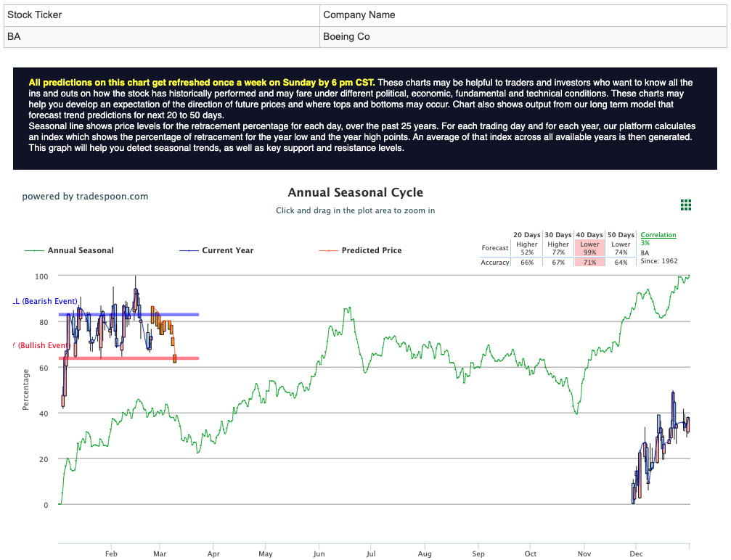Click the 3% correlation value

[x=645, y=243]
